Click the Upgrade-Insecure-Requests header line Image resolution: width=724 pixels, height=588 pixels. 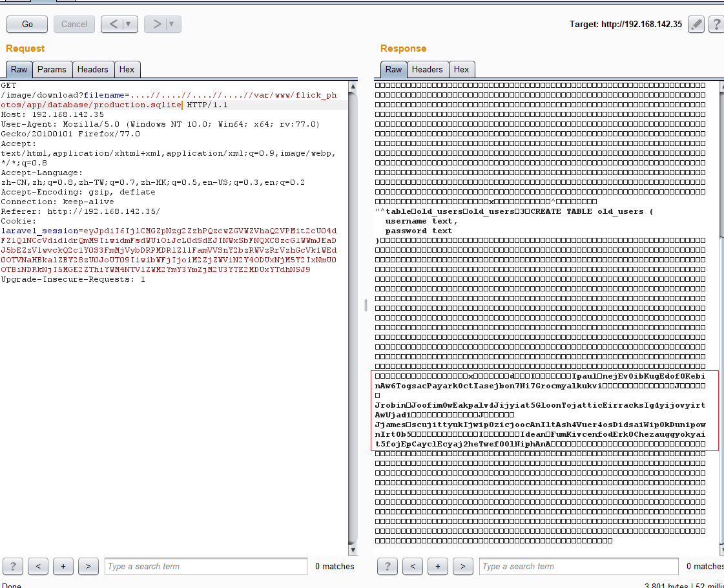click(x=73, y=279)
